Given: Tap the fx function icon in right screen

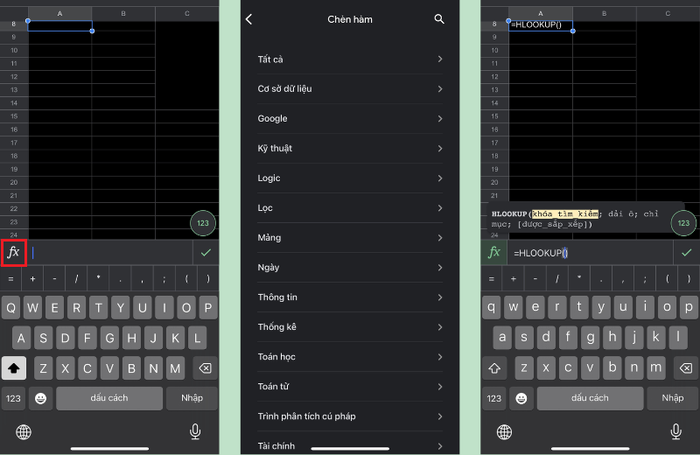Looking at the screenshot, I should point(494,253).
